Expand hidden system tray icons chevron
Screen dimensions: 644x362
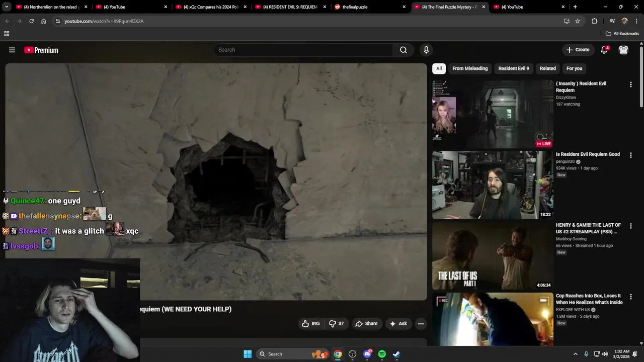pos(576,354)
